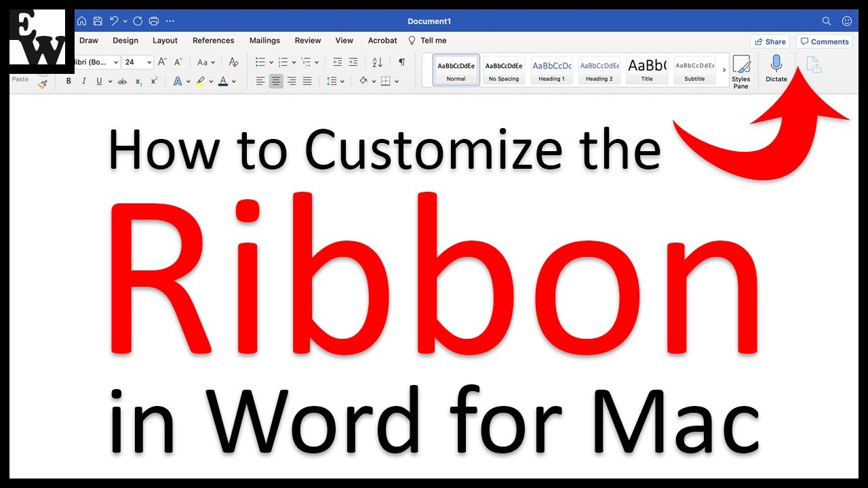Viewport: 868px width, 488px height.
Task: Click the Borders grid icon
Action: (386, 81)
